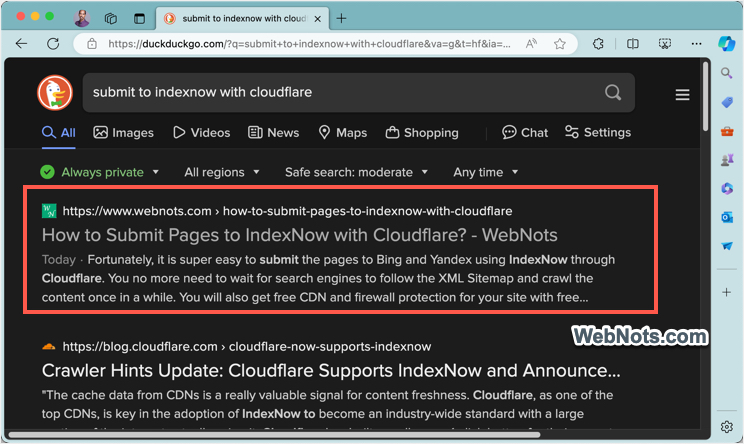This screenshot has width=744, height=444.
Task: Open the WebNots IndexNow result title
Action: (299, 235)
